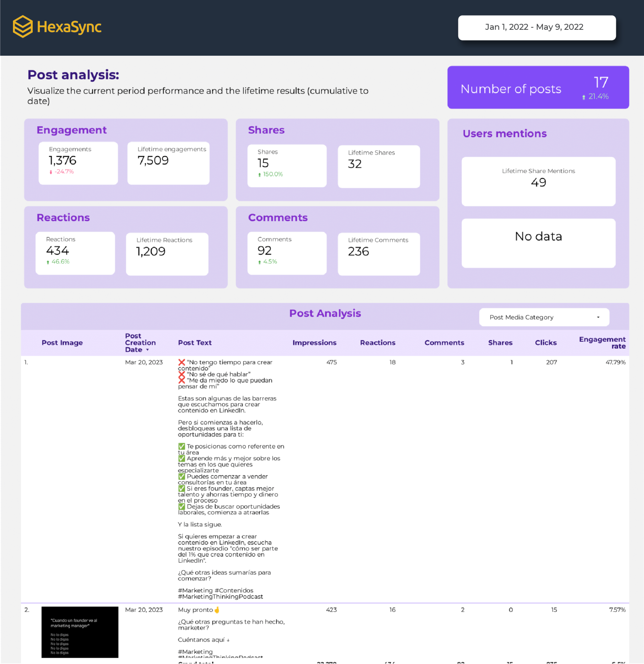Image resolution: width=644 pixels, height=664 pixels.
Task: Click the Lifetime engagements card showing 7,509
Action: coord(168,163)
